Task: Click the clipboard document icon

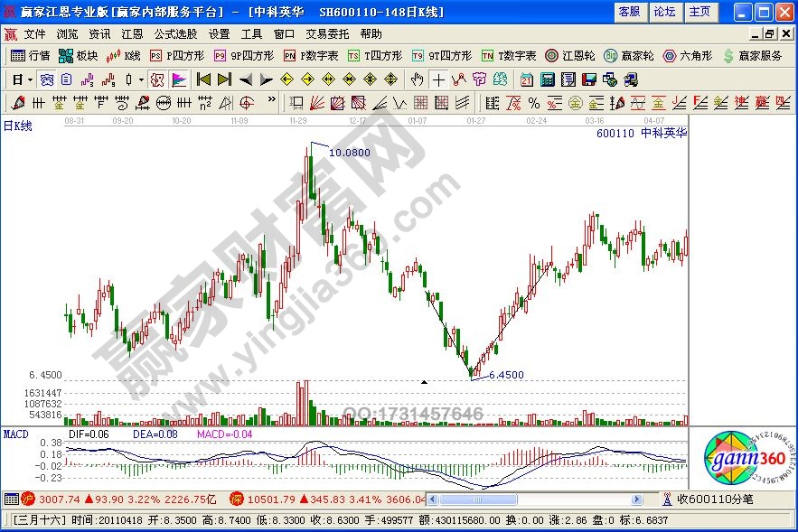Action: coord(67,79)
